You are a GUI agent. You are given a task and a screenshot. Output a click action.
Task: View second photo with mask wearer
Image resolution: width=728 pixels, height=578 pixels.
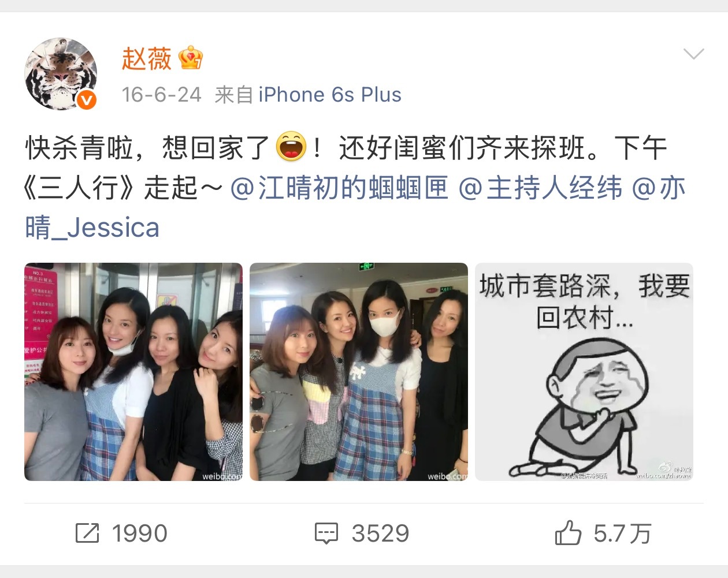359,372
